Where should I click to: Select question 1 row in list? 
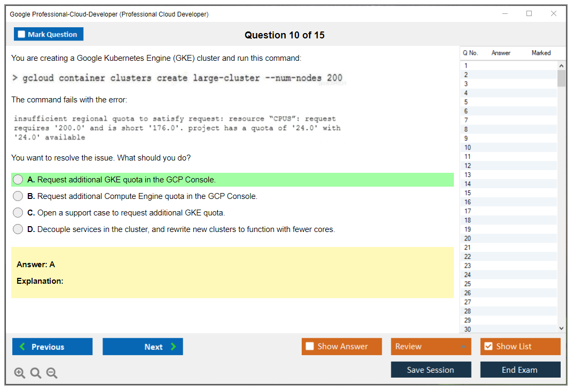(x=466, y=66)
